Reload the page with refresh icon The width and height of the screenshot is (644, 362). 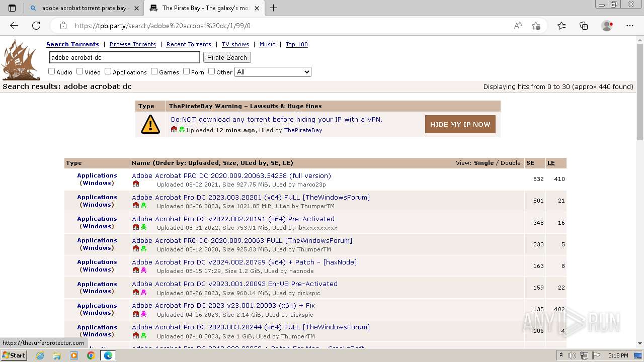(x=36, y=26)
